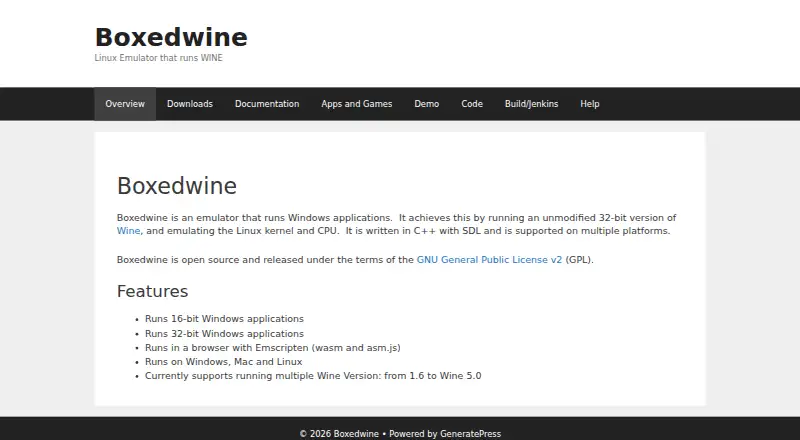
Task: Click 'Runs in a browser with Emscripten' item
Action: (272, 348)
